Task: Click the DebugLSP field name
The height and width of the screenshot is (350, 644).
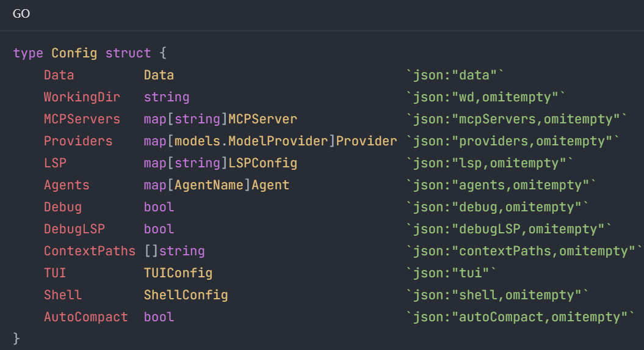Action: tap(74, 229)
